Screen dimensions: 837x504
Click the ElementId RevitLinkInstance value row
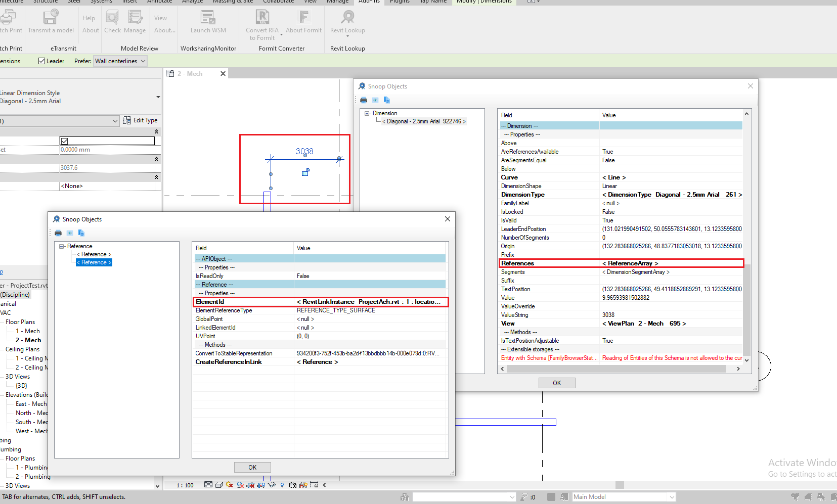[321, 302]
